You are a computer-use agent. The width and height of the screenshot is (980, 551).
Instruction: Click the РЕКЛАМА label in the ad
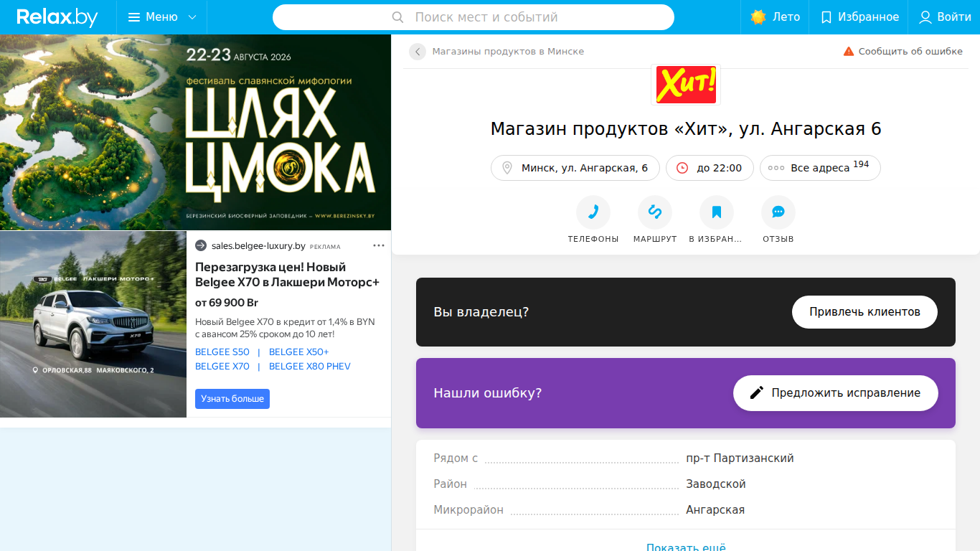point(325,247)
